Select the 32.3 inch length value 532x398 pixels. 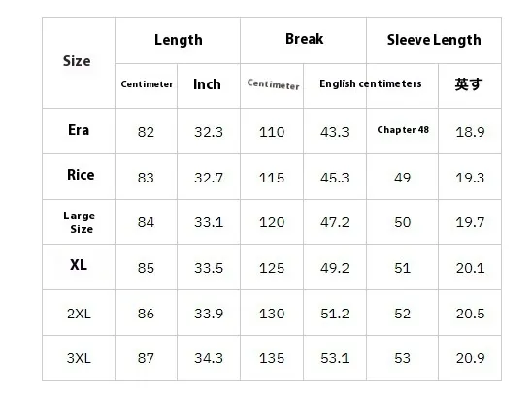(209, 132)
